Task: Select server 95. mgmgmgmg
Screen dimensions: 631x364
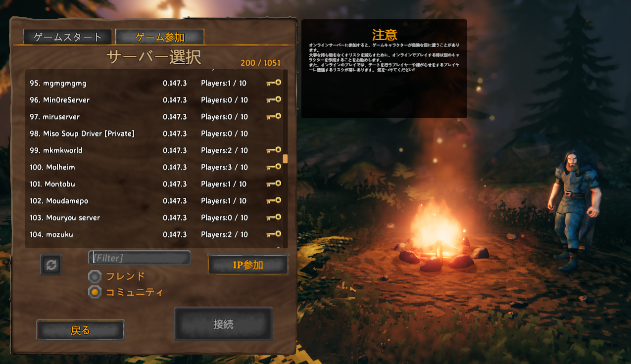Action: tap(154, 83)
